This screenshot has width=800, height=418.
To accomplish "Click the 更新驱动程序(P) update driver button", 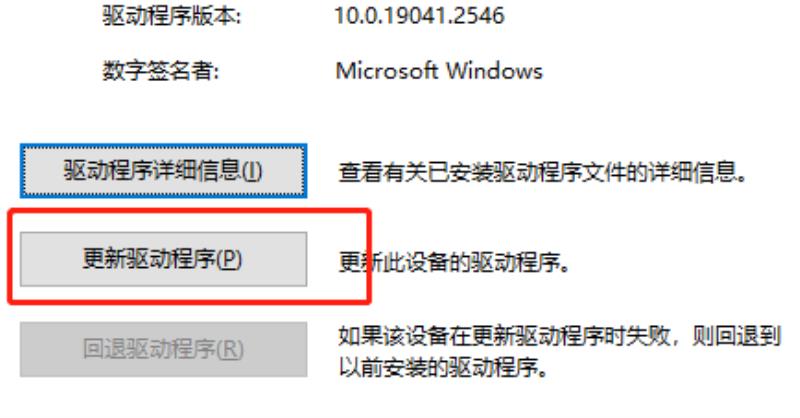I will 163,259.
